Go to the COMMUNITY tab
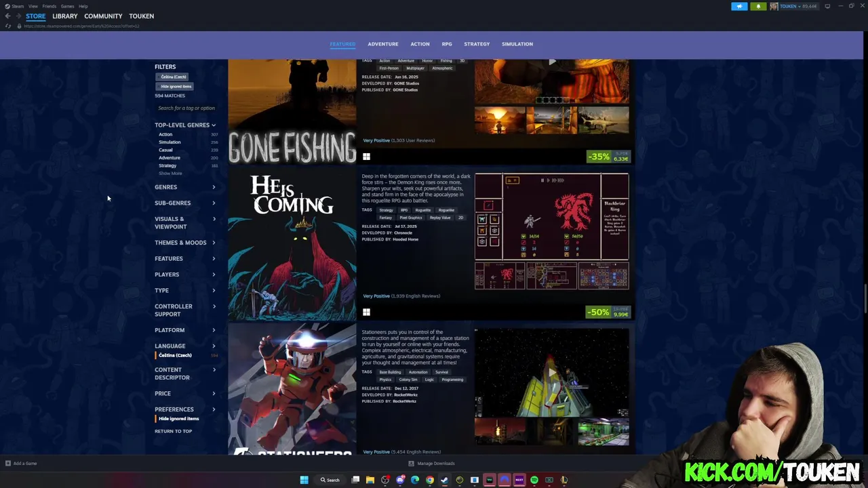Screen dimensions: 868x488 [103, 16]
